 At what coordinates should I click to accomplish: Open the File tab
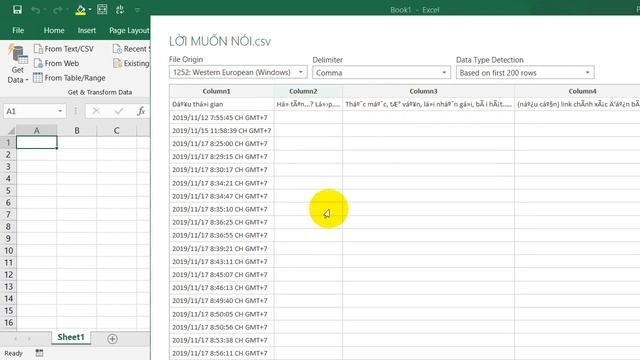pyautogui.click(x=18, y=30)
